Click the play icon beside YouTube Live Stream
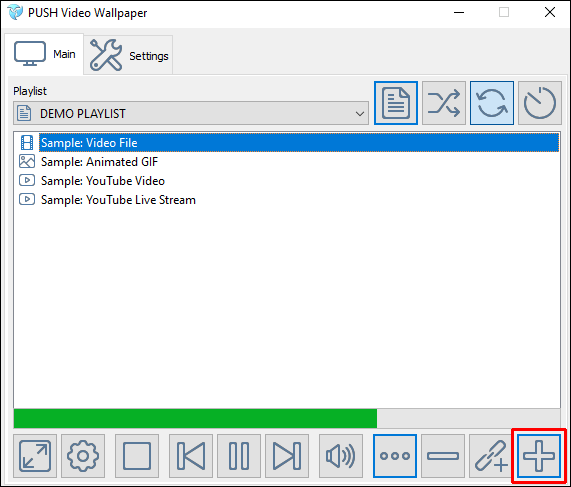The image size is (571, 487). point(27,199)
